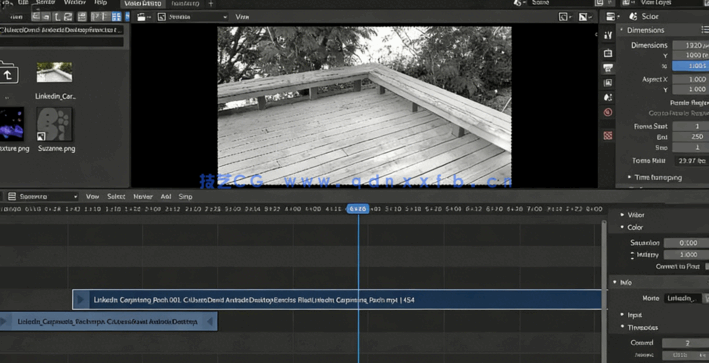Click the file path field in file browser
The height and width of the screenshot is (363, 709).
tap(61, 30)
